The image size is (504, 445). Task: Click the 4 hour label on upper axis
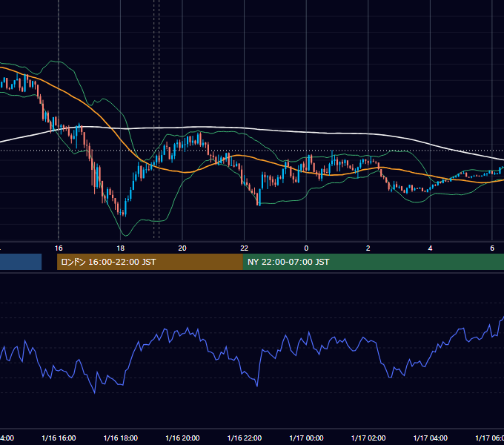coord(430,248)
